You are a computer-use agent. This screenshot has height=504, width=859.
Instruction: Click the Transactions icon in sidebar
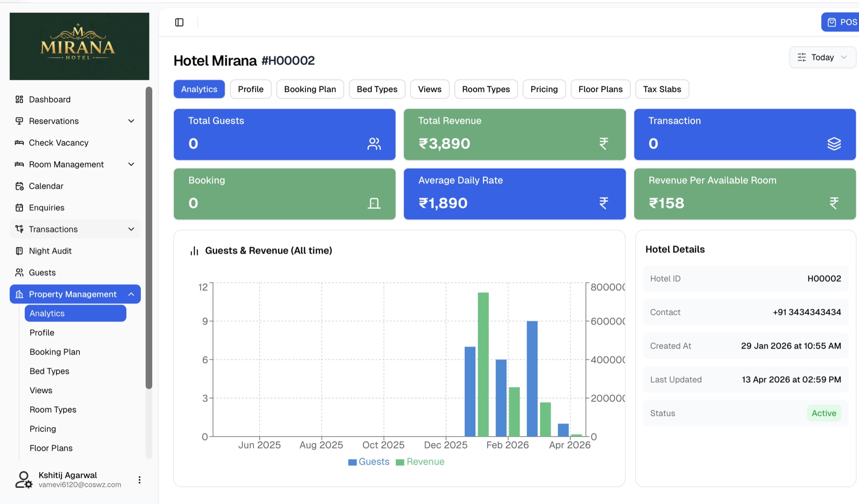tap(19, 229)
